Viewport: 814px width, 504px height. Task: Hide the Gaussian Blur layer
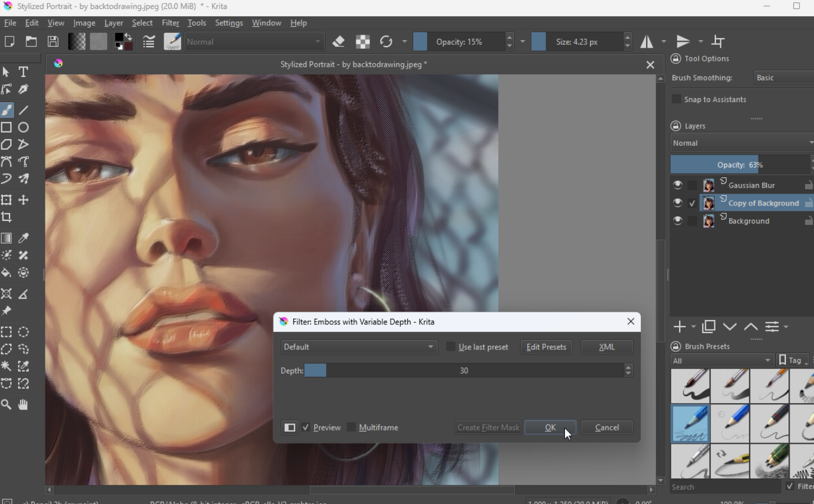(x=677, y=185)
